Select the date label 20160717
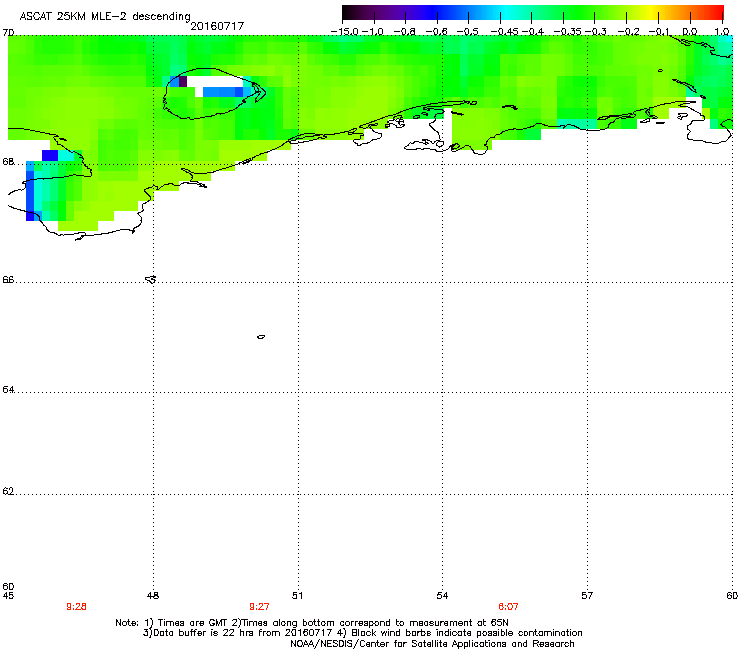740x650 pixels. pos(217,26)
